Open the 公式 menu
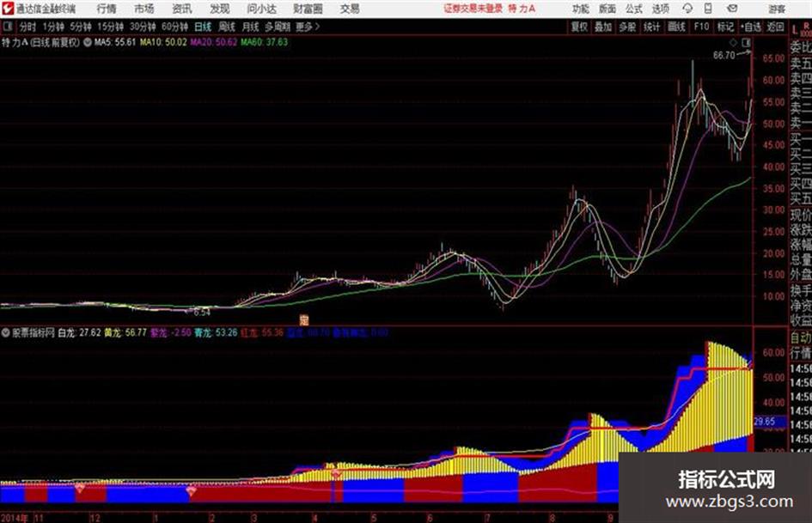 [634, 9]
